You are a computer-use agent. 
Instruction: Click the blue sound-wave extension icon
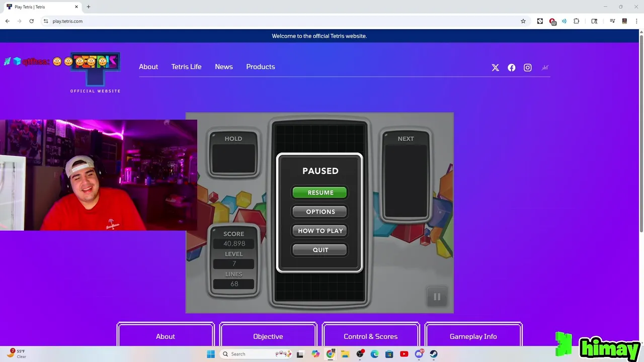coord(564,21)
